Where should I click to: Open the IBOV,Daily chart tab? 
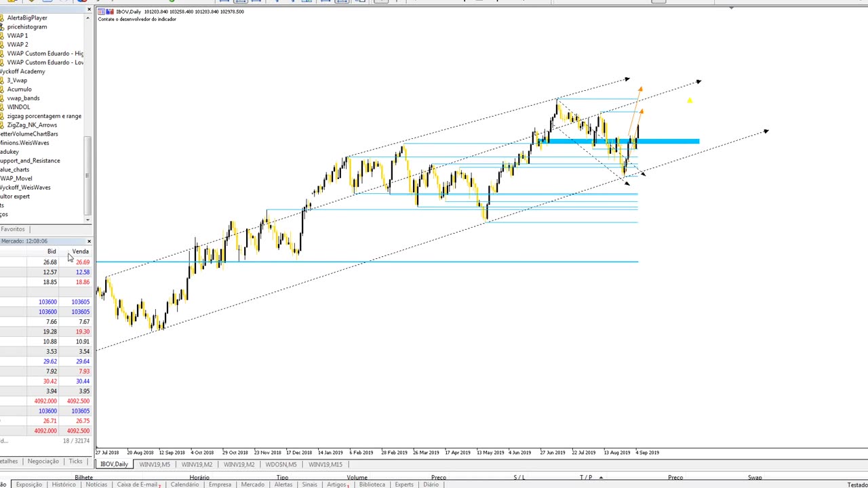tap(114, 464)
